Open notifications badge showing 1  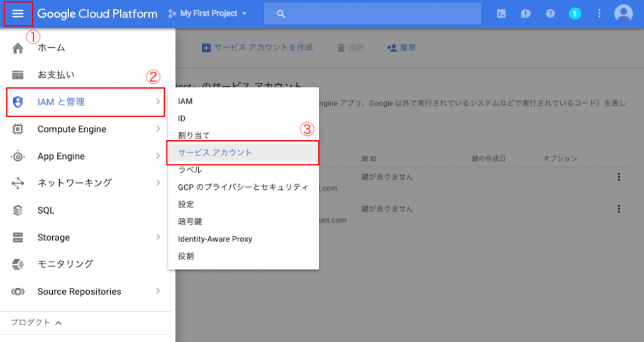(575, 14)
